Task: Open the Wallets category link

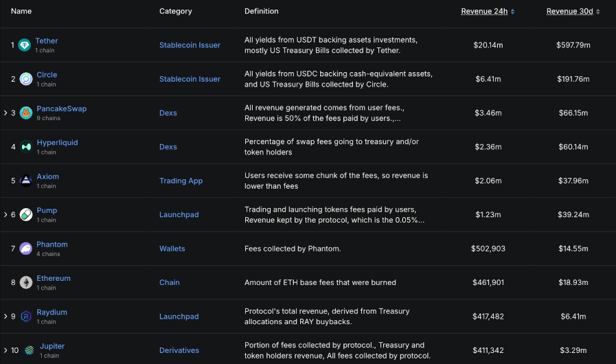Action: (x=172, y=249)
